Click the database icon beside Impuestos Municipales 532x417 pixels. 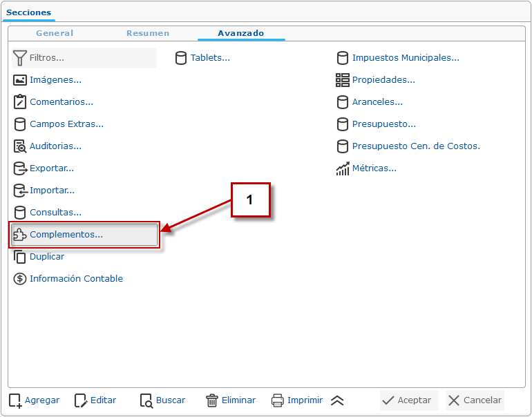pyautogui.click(x=342, y=58)
